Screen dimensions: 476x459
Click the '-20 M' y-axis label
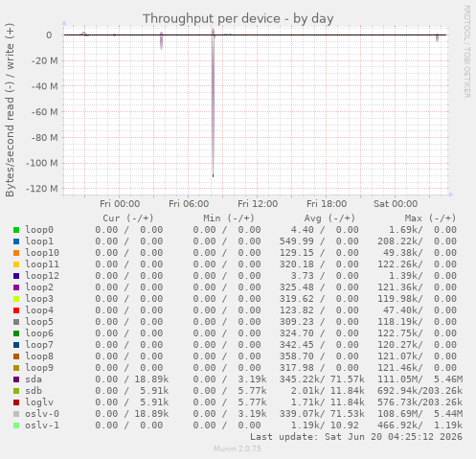(x=45, y=60)
